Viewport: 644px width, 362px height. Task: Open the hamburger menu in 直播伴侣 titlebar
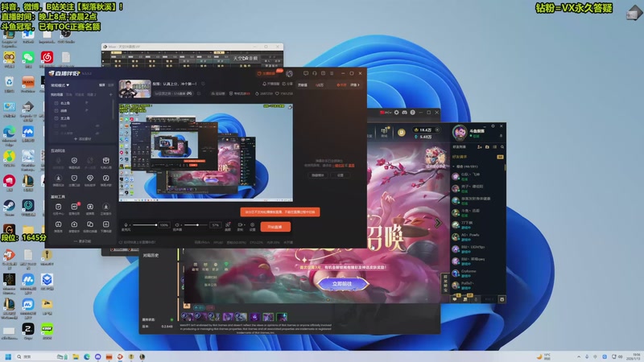pyautogui.click(x=332, y=73)
